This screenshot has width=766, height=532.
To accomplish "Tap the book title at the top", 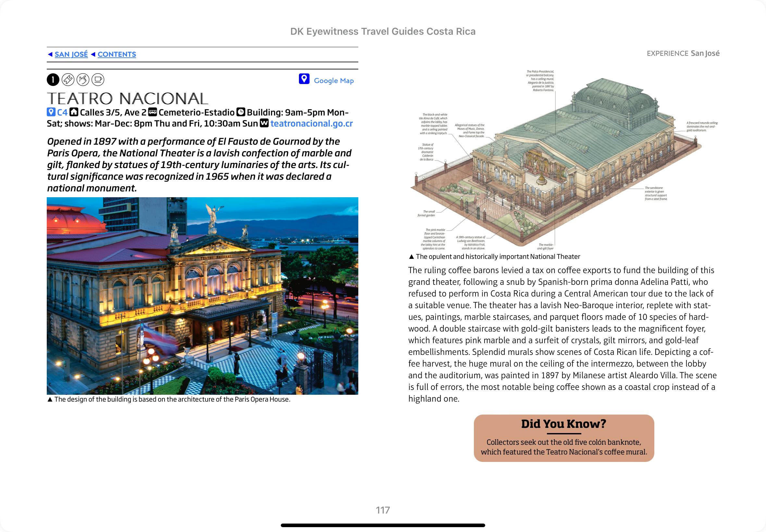I will 382,31.
